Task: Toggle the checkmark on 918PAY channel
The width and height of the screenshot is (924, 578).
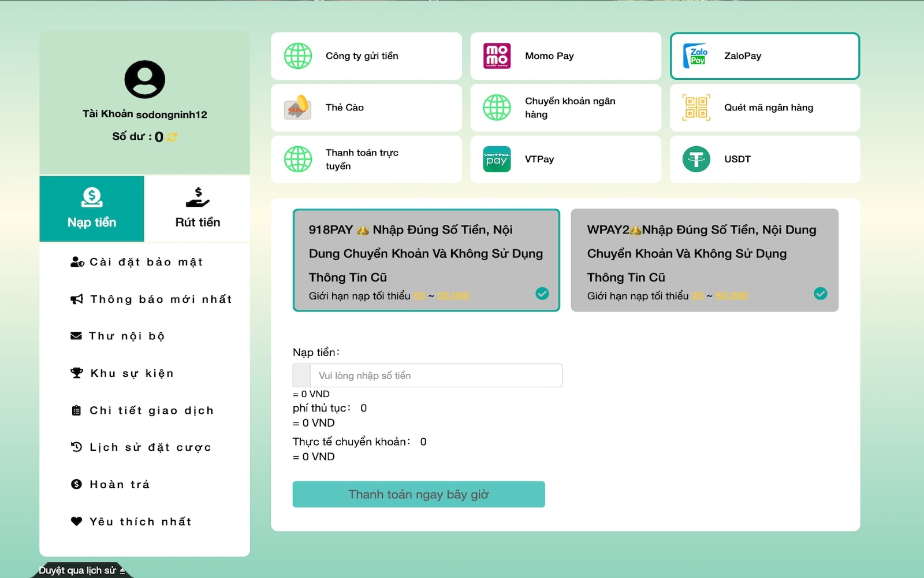Action: coord(542,294)
